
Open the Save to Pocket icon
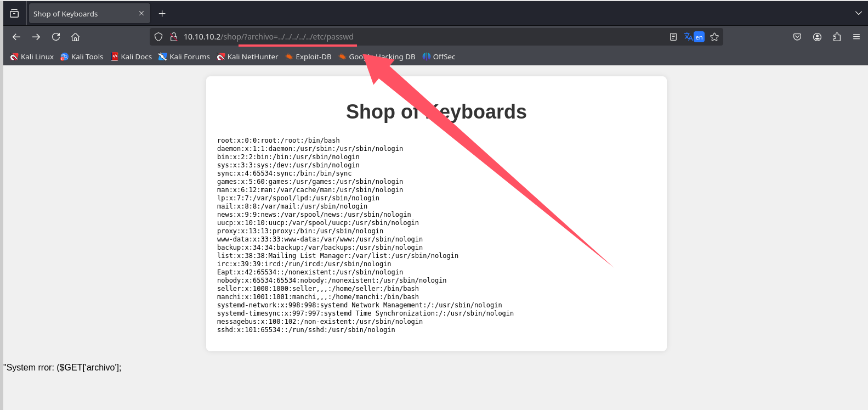click(797, 37)
